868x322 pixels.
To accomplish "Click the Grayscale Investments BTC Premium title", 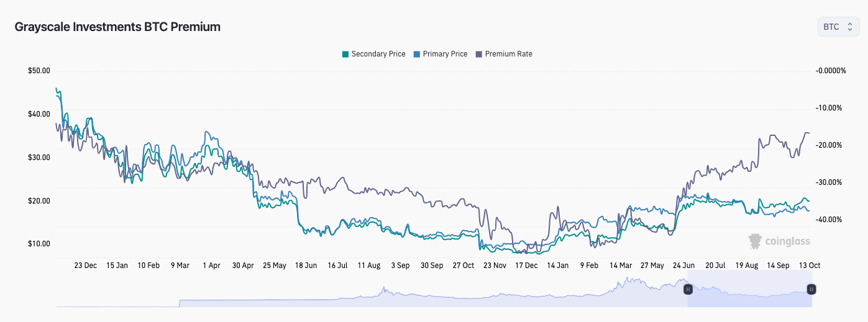I will pyautogui.click(x=117, y=27).
